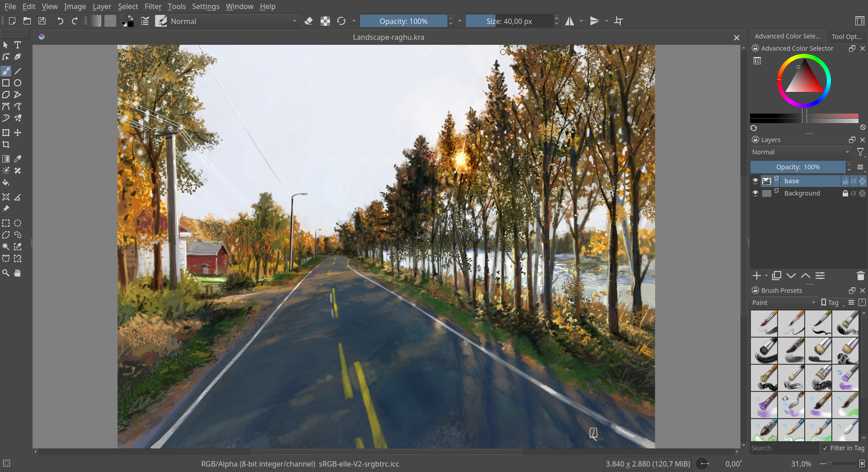Hide the Background layer

pyautogui.click(x=755, y=193)
